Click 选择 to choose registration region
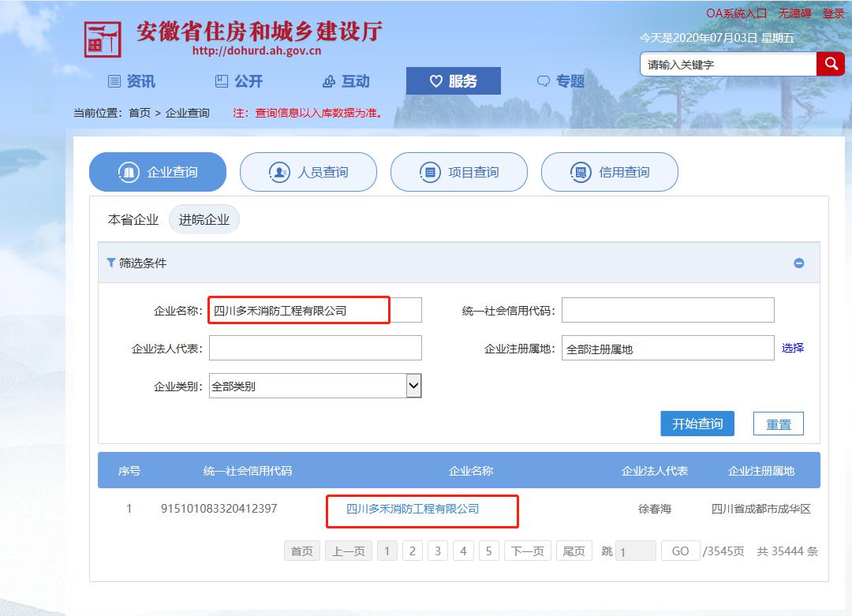Viewport: 852px width, 616px height. (792, 348)
